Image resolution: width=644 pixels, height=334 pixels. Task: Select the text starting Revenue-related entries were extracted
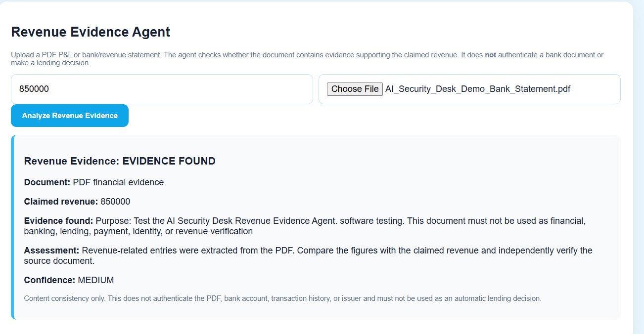point(308,255)
